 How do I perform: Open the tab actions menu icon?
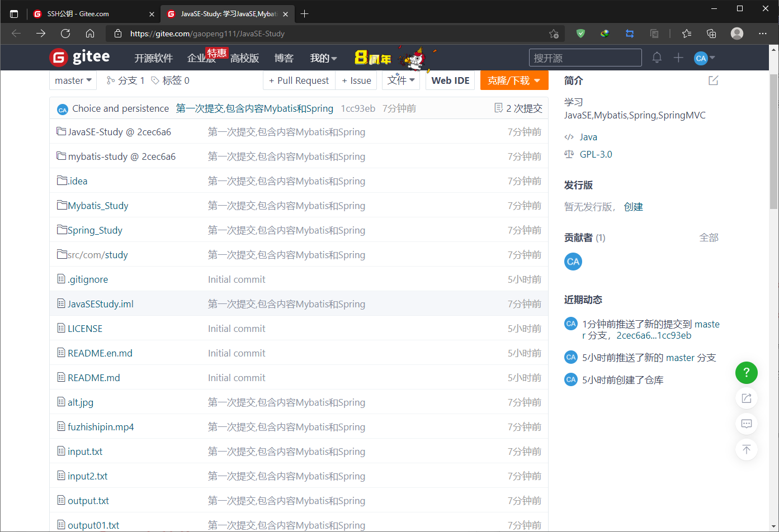[14, 14]
